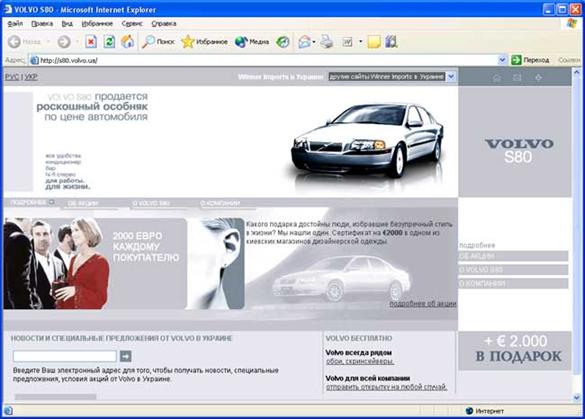Click the status bar page icon
This screenshot has height=419, width=585.
(x=8, y=411)
